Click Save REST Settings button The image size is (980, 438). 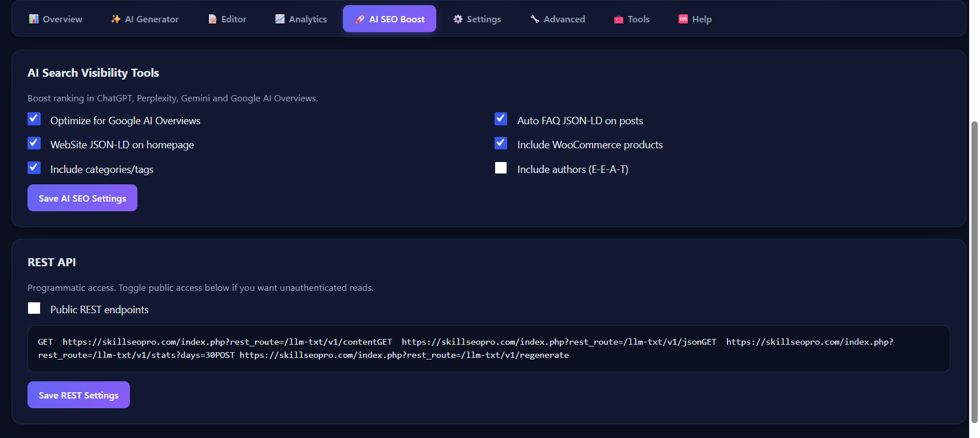click(x=78, y=395)
